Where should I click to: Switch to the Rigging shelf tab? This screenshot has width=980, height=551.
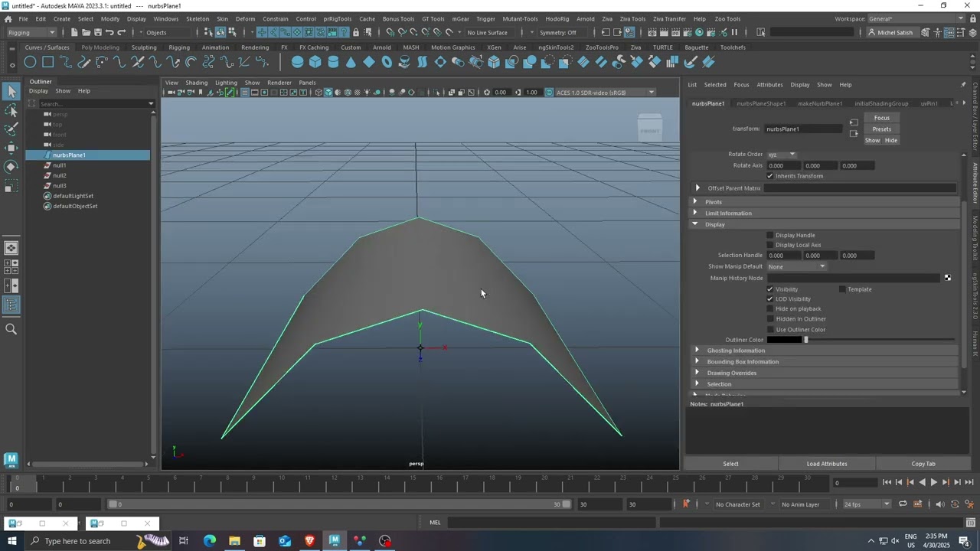click(179, 47)
